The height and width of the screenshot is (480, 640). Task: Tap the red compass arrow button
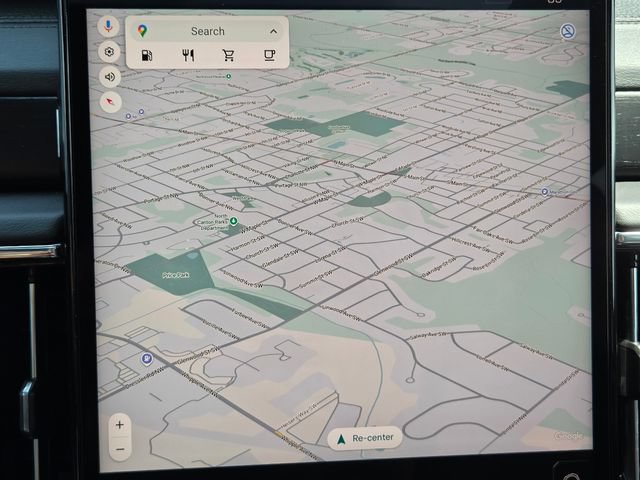pos(110,102)
